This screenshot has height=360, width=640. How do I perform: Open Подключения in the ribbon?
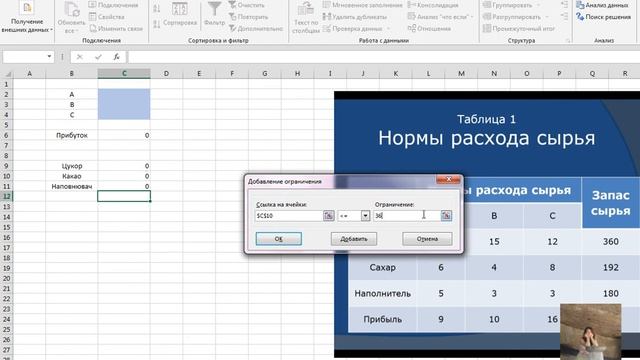point(113,5)
